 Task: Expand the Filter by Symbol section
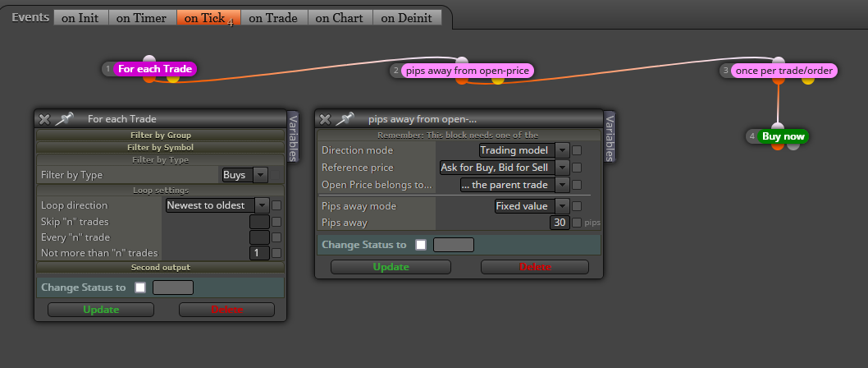(x=160, y=147)
